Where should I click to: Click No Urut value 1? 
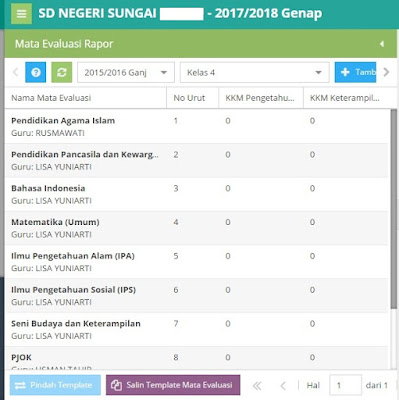click(x=176, y=121)
